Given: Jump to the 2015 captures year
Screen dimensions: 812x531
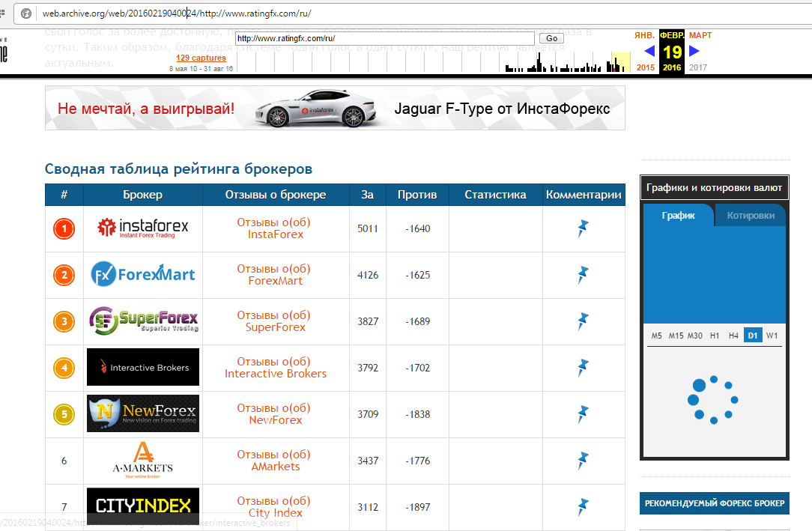Looking at the screenshot, I should 645,67.
